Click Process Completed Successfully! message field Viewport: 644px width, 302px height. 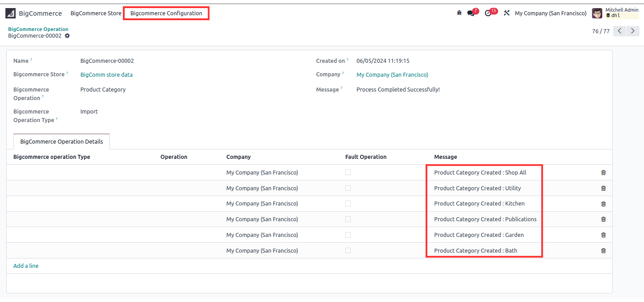click(x=398, y=90)
